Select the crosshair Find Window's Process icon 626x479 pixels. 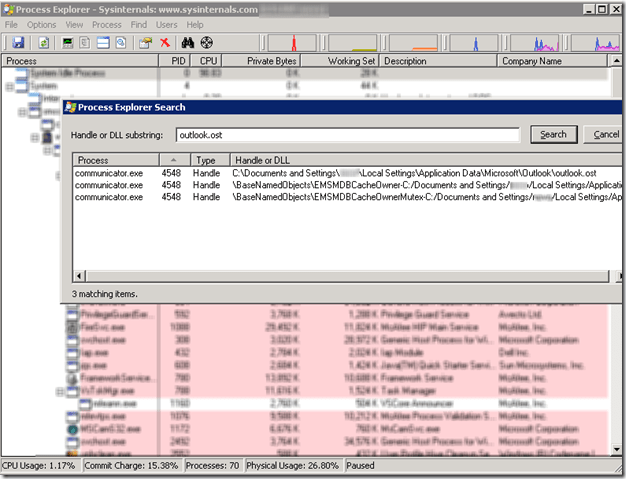(x=207, y=43)
